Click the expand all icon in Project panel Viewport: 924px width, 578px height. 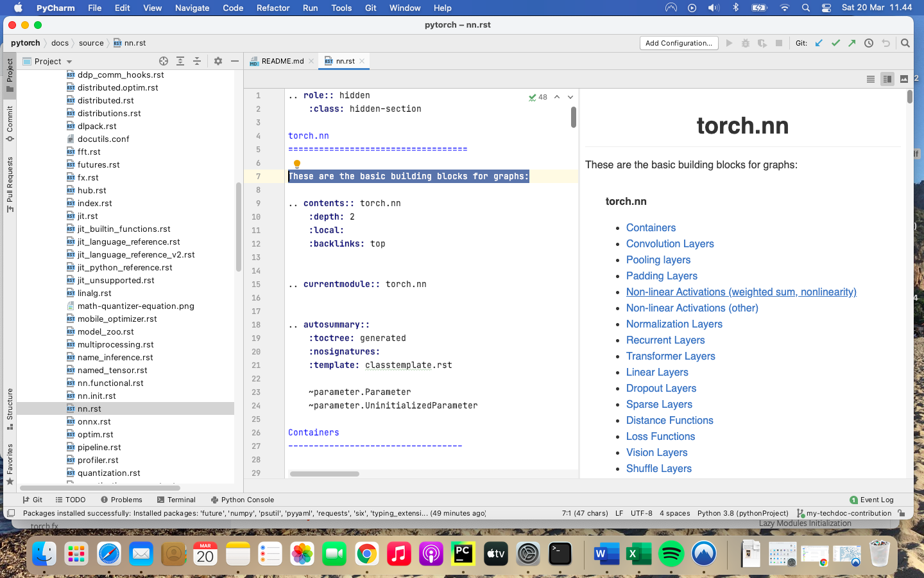(180, 61)
